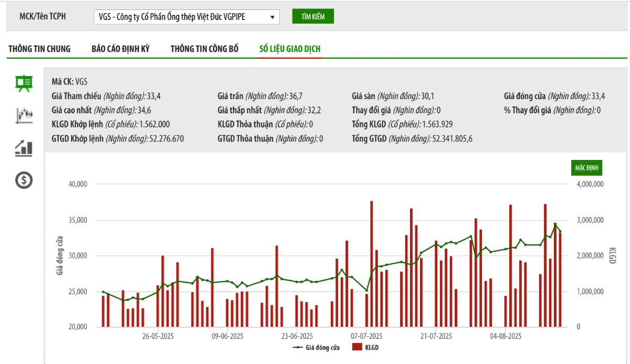Viewport: 630px width, 364px height.
Task: Reset chart with the MẶC ĐỊNH button
Action: 586,168
